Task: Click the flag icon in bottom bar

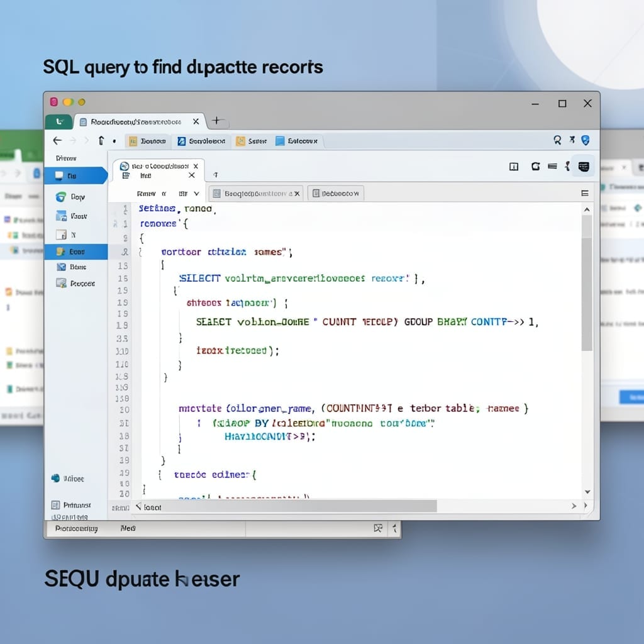Action: [378, 528]
